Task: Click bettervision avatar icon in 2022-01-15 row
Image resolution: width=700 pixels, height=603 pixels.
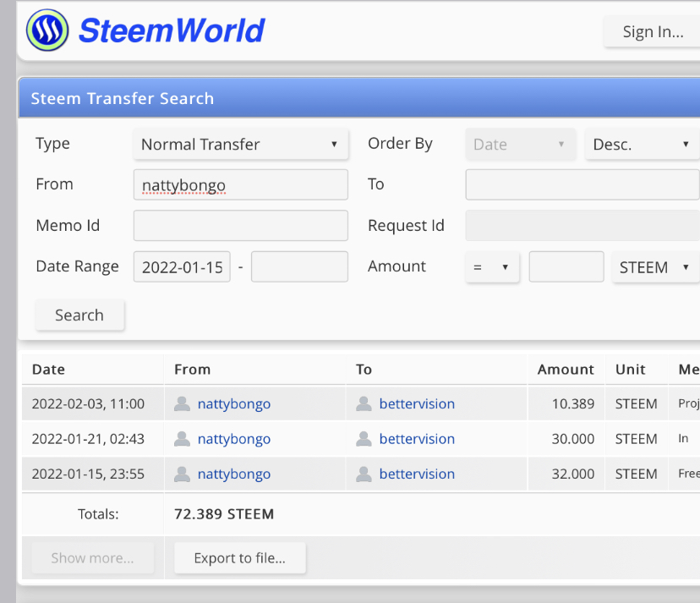Action: 364,474
